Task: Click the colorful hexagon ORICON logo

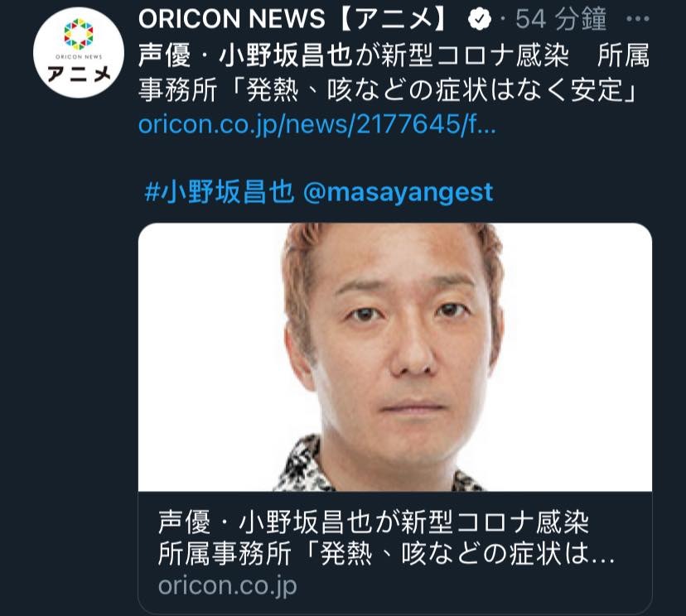Action: click(x=79, y=34)
